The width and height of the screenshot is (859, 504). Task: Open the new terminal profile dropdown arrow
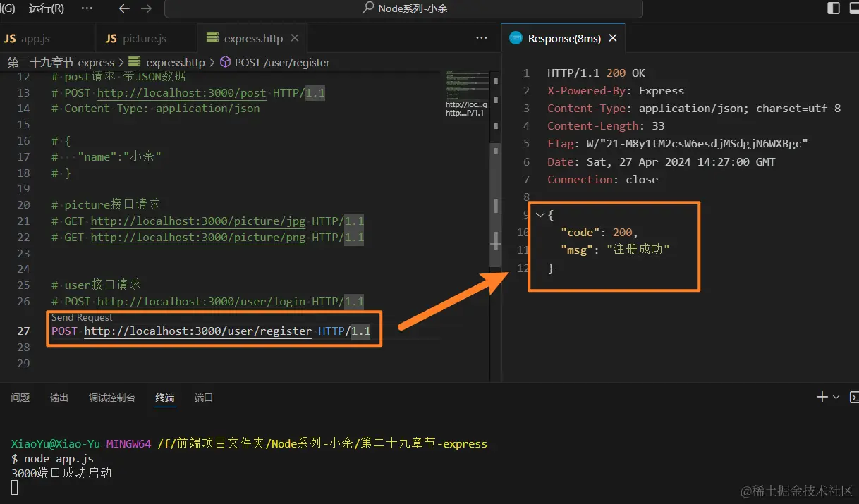[836, 398]
